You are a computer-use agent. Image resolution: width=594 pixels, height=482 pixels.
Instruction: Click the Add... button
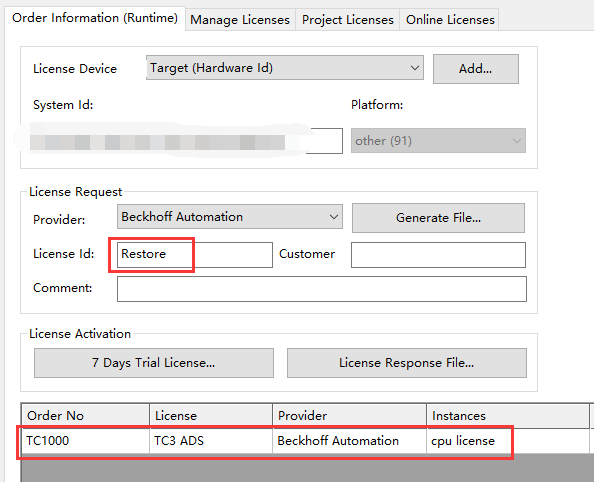476,69
